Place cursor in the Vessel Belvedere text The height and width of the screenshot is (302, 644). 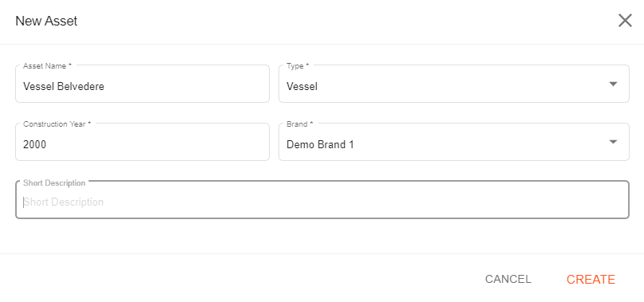64,87
